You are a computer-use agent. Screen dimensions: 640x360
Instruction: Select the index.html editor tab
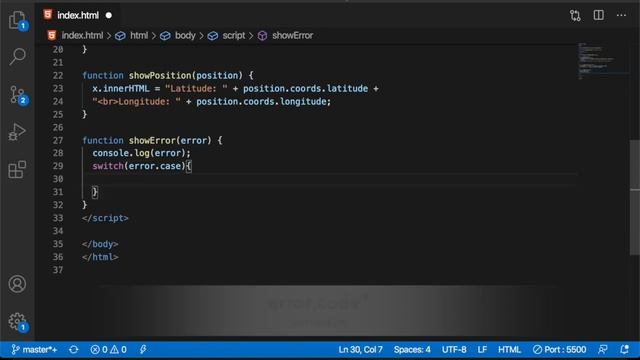tap(78, 15)
